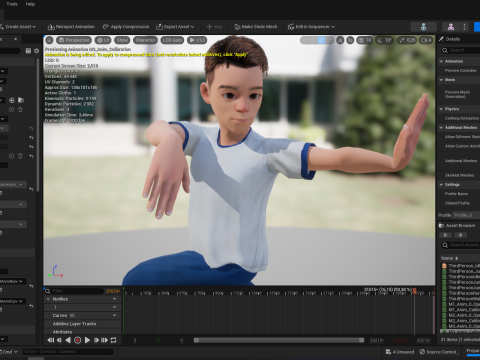Collapse the Animation section in Details
Image resolution: width=480 pixels, height=360 pixels.
pos(441,61)
